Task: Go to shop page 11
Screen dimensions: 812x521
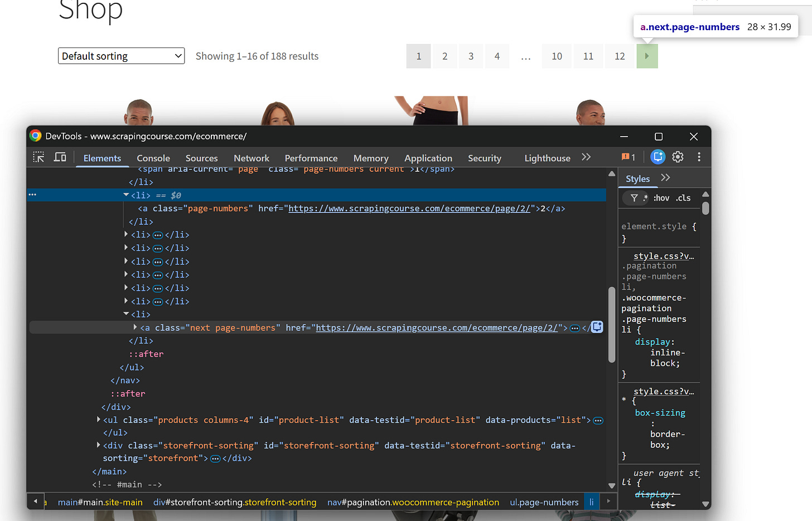Action: click(588, 56)
